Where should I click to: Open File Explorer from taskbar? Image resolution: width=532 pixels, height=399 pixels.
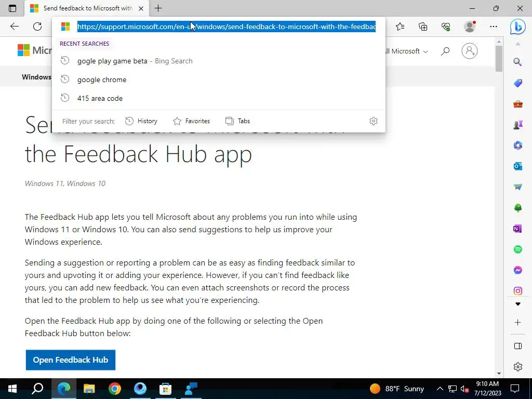89,389
